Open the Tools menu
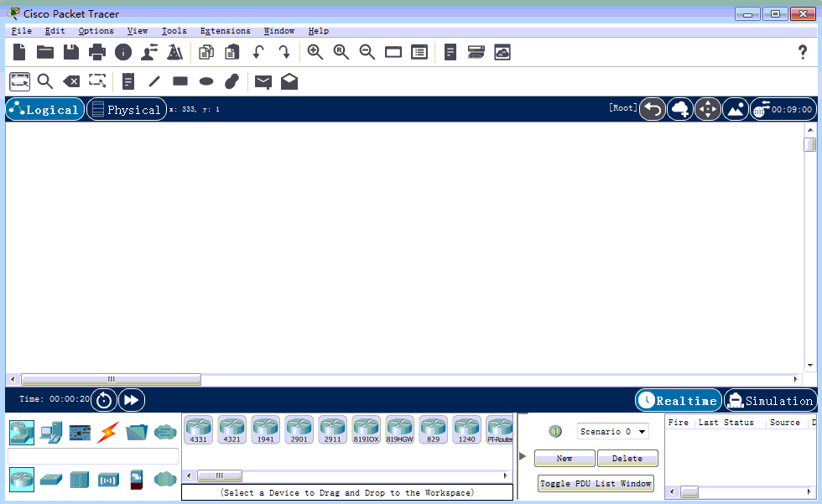This screenshot has height=504, width=822. [174, 31]
